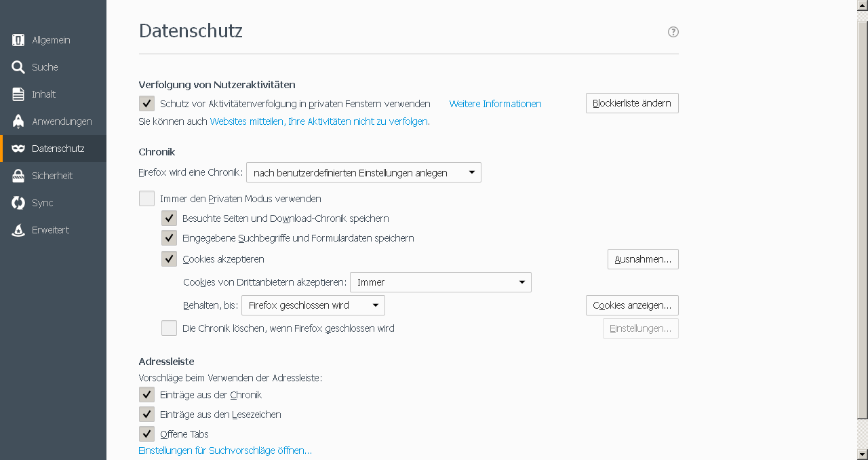Click the Suche magnifier icon
868x460 pixels.
[18, 67]
